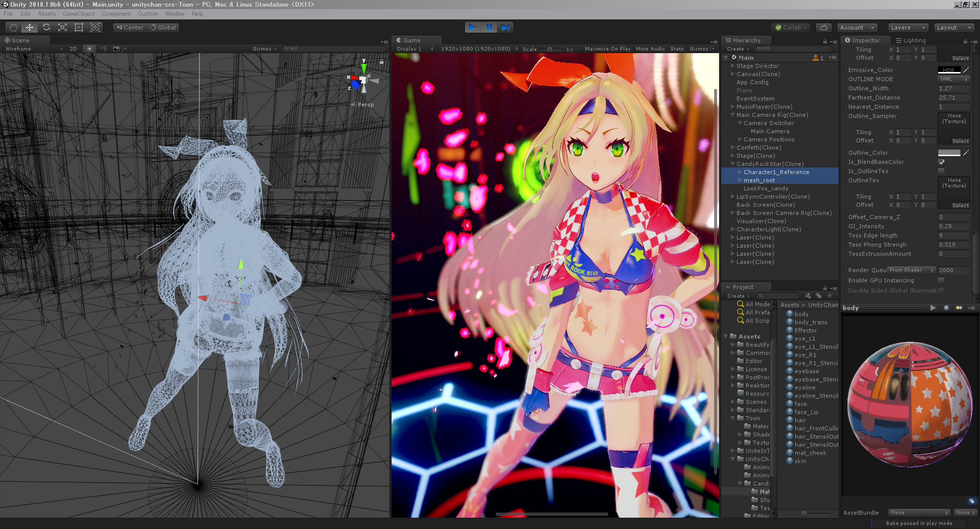Switch to the Inspector tab
This screenshot has height=529, width=980.
(x=866, y=40)
